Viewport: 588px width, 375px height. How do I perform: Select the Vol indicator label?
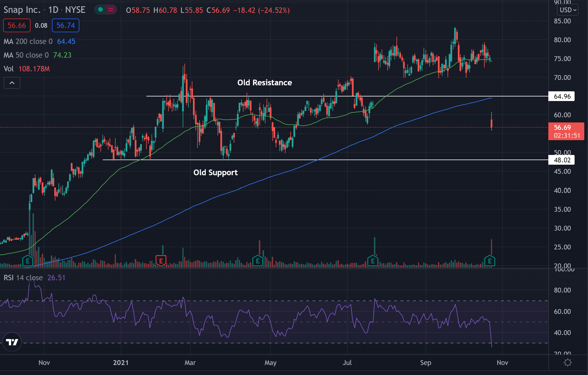click(x=9, y=69)
